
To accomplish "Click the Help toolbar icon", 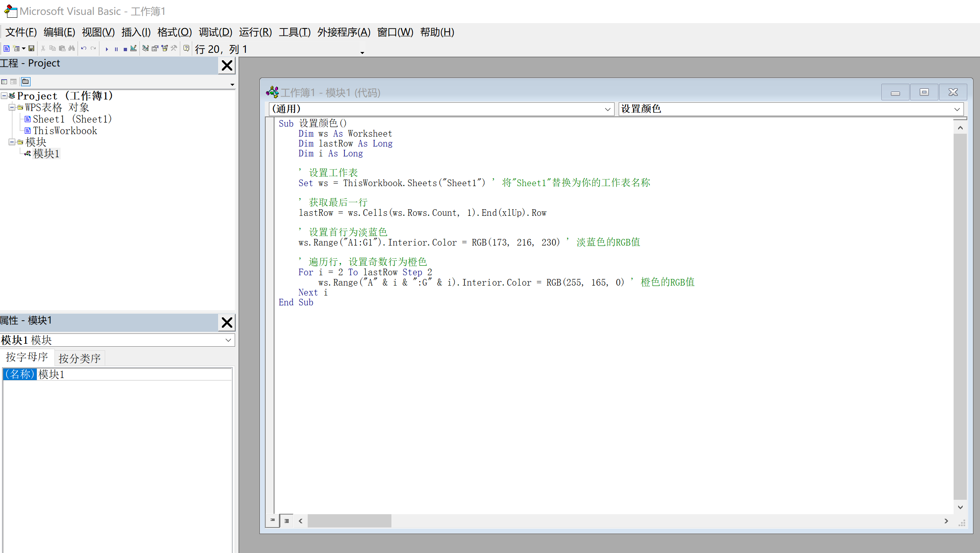I will point(186,48).
